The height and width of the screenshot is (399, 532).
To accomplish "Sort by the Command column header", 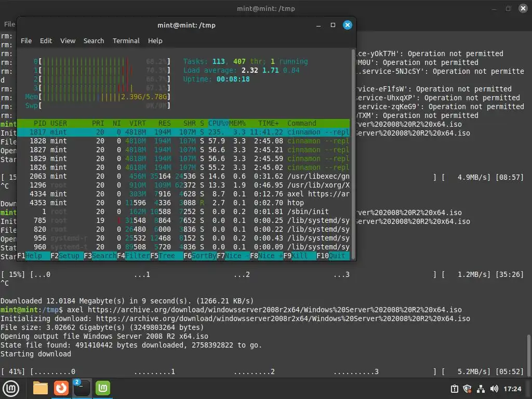I will 301,123.
